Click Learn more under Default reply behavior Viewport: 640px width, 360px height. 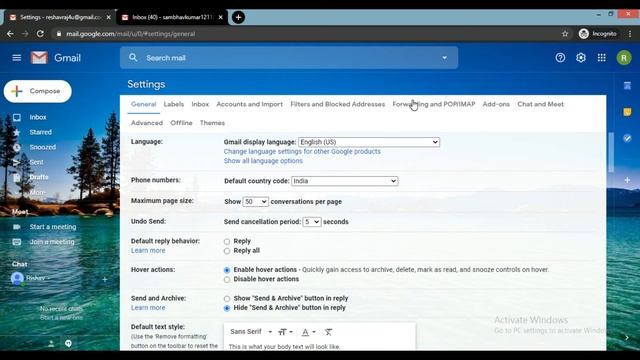coord(148,251)
